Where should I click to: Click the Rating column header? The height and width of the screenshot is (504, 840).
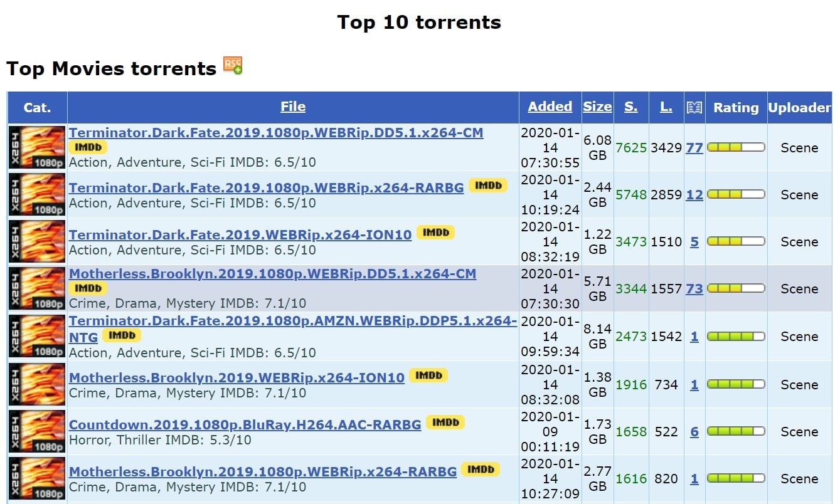pos(736,107)
